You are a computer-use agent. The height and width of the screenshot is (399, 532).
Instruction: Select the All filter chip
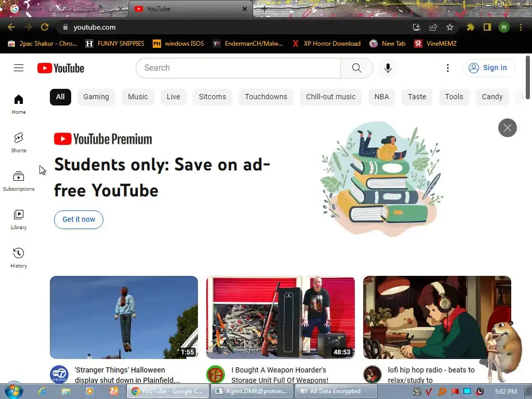pyautogui.click(x=60, y=97)
